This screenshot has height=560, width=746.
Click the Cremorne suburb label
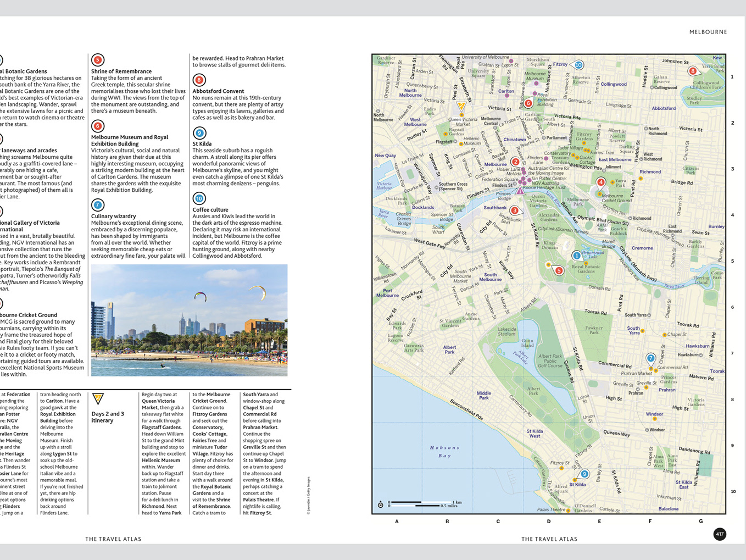point(642,248)
